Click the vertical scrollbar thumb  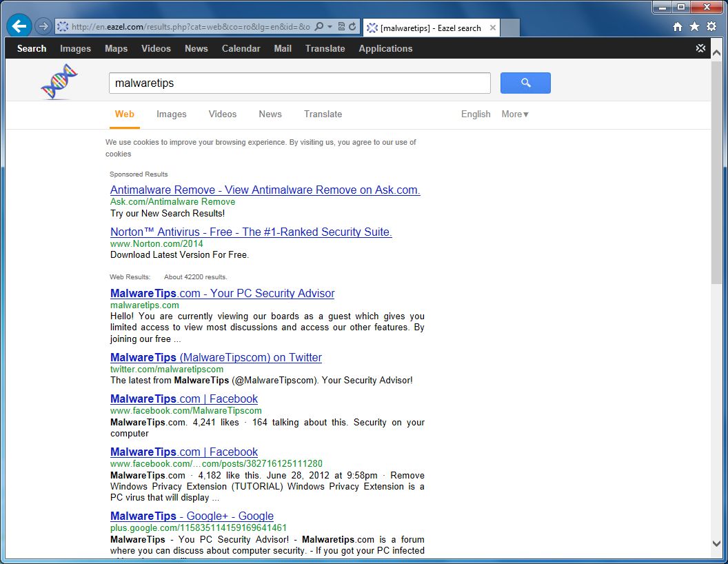coord(716,172)
